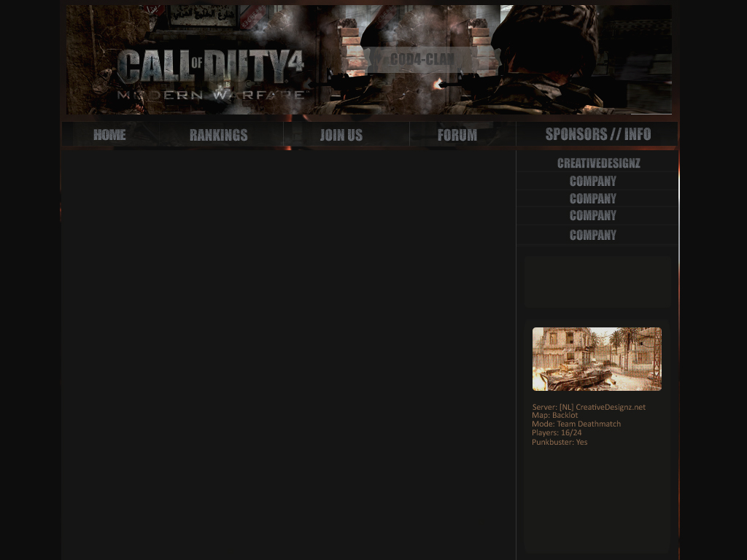Click the third COMPANY sponsor link
Screen dimensions: 747x560
point(593,215)
